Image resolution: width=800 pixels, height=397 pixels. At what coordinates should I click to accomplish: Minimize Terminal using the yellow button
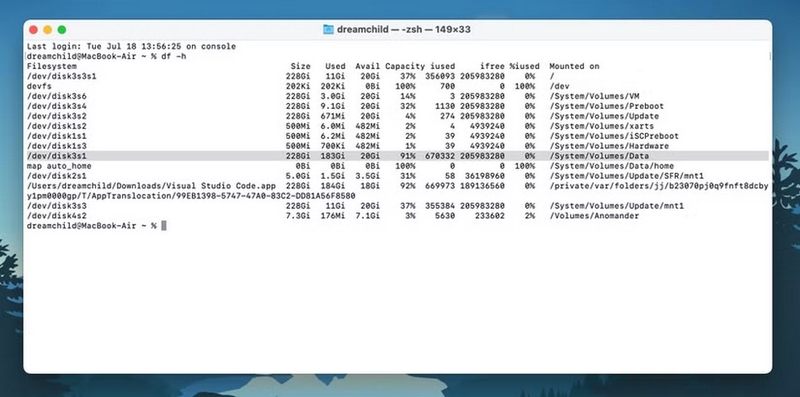point(47,30)
